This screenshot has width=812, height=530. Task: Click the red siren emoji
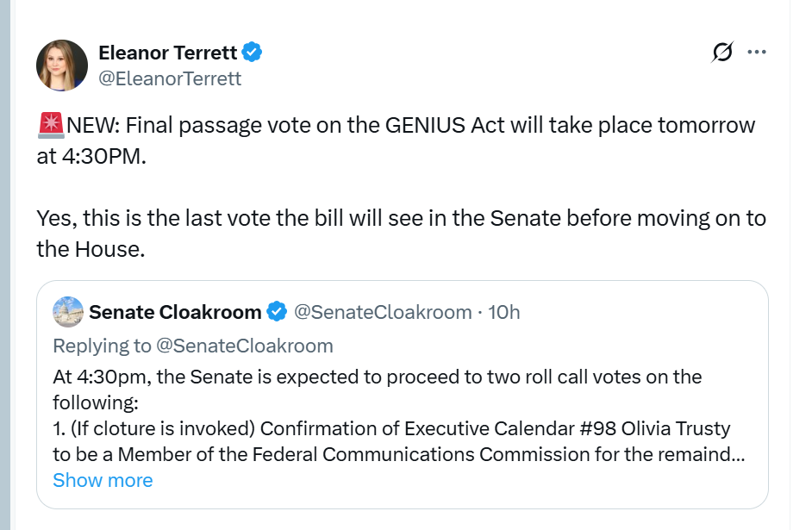tap(51, 125)
